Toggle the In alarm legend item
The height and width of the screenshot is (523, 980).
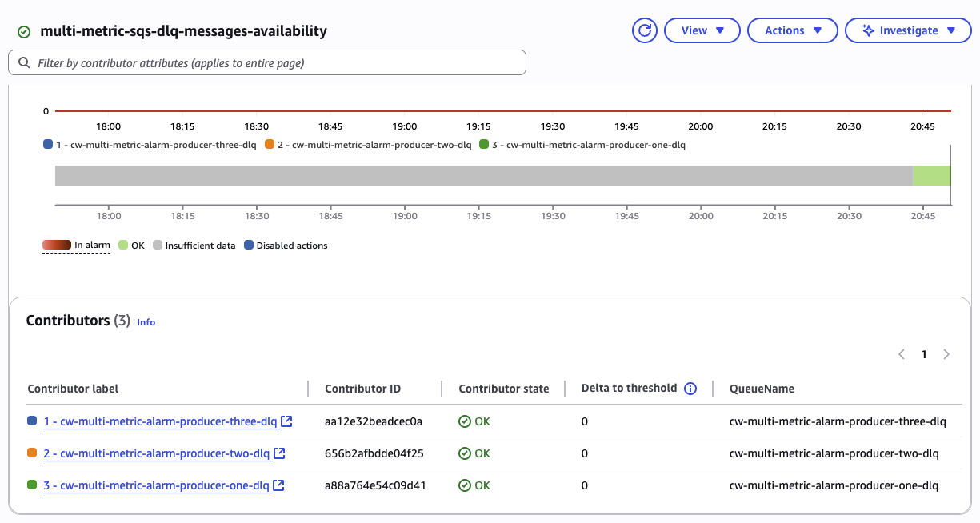tap(75, 245)
